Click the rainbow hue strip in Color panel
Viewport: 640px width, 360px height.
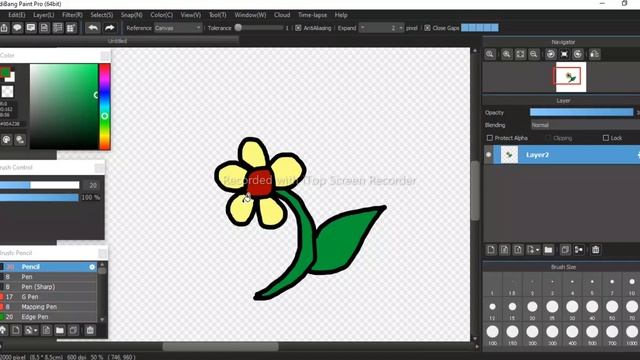[x=104, y=107]
